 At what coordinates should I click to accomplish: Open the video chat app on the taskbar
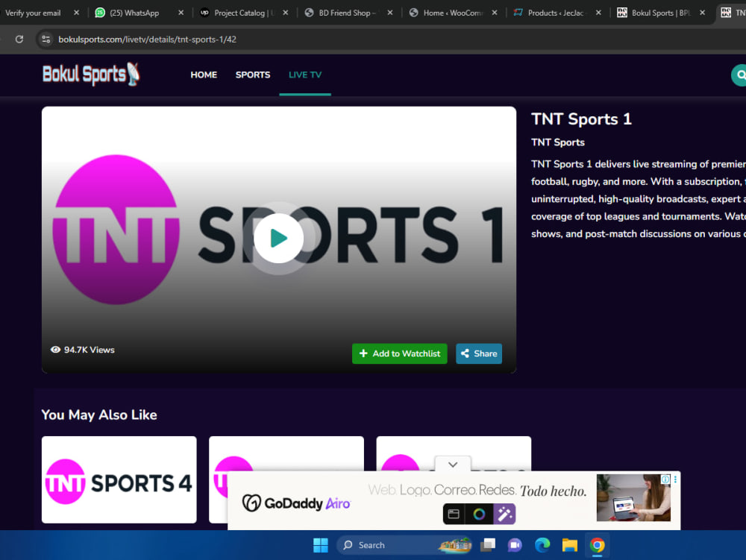515,545
